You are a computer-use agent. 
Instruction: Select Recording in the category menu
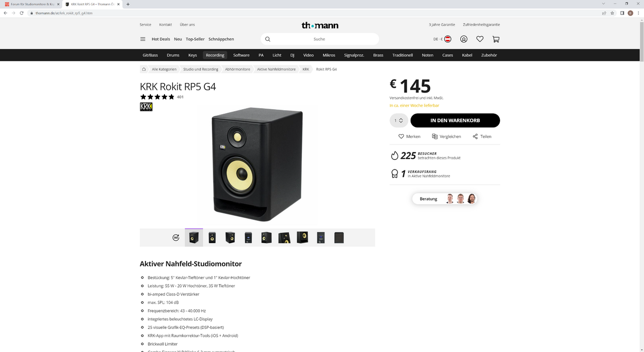point(215,55)
